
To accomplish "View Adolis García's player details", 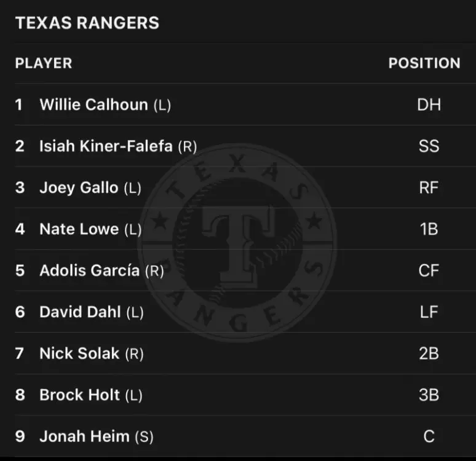I will pyautogui.click(x=89, y=270).
